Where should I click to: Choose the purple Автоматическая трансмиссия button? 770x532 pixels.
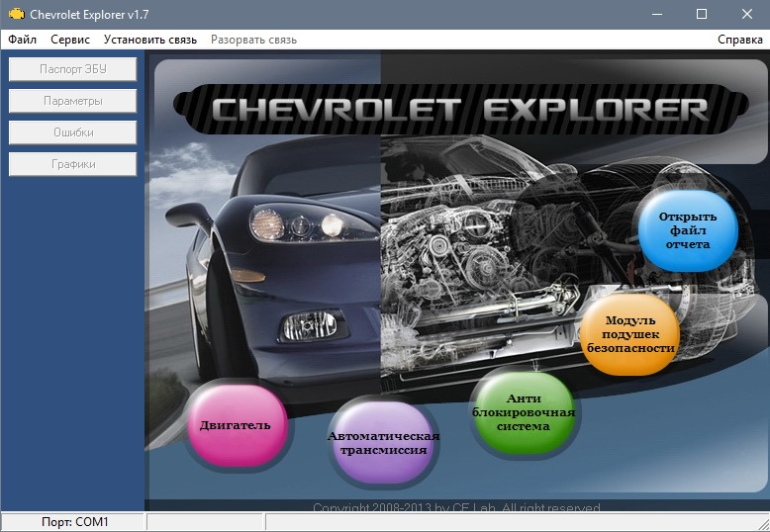point(383,443)
